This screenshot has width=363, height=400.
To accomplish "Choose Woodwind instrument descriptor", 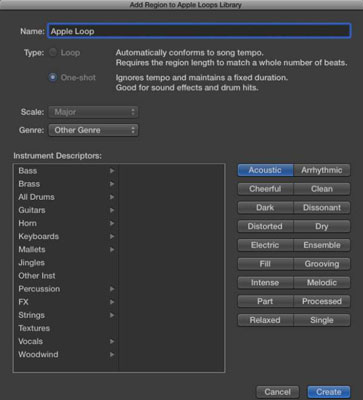I will (x=66, y=354).
